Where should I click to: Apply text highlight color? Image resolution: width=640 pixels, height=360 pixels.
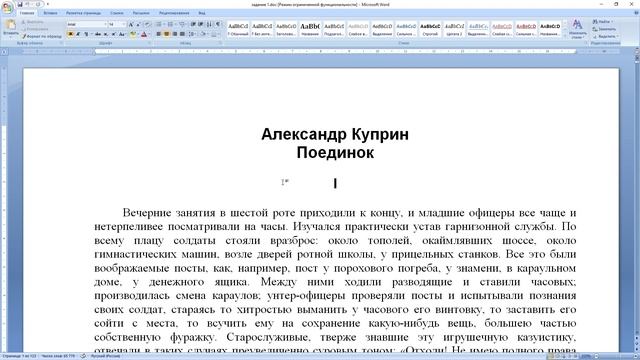coord(133,34)
